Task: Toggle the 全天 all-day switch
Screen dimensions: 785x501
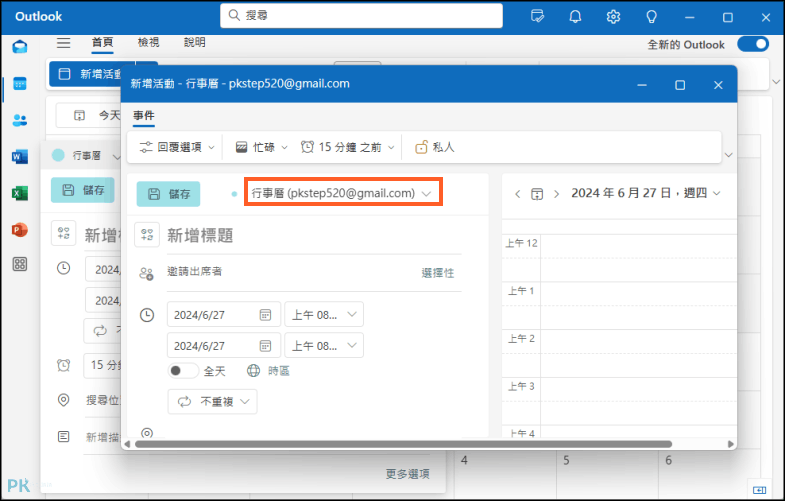Action: coord(183,371)
